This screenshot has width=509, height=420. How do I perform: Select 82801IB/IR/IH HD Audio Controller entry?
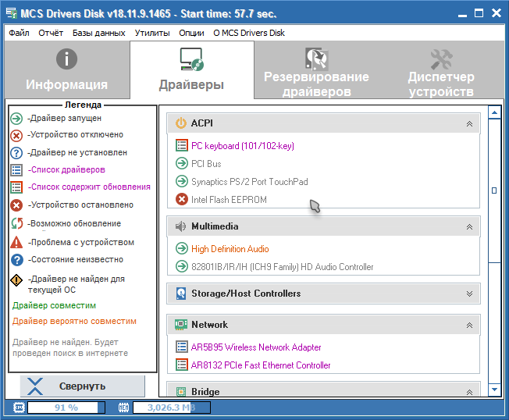(x=282, y=267)
